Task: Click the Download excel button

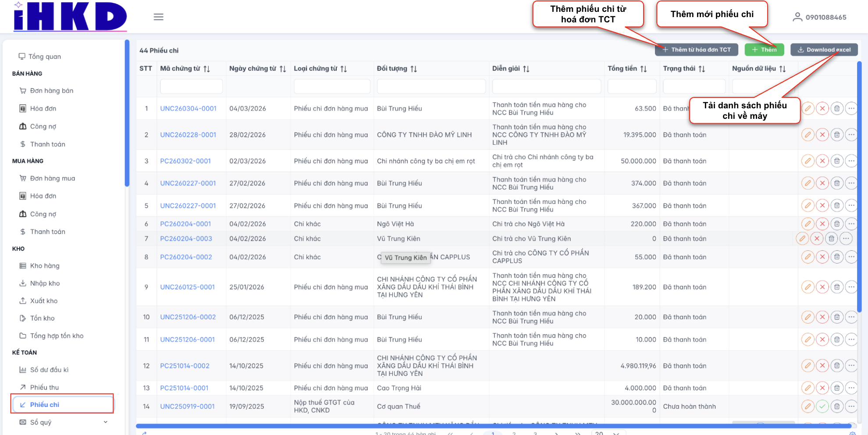Action: pyautogui.click(x=824, y=50)
